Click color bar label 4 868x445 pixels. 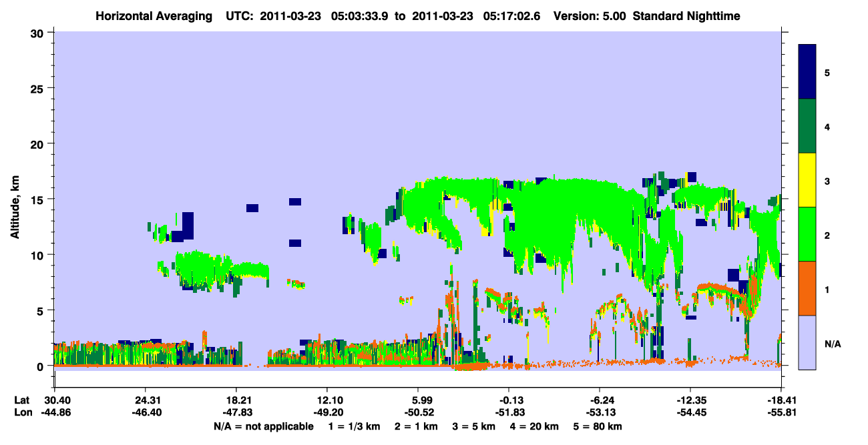tap(827, 127)
